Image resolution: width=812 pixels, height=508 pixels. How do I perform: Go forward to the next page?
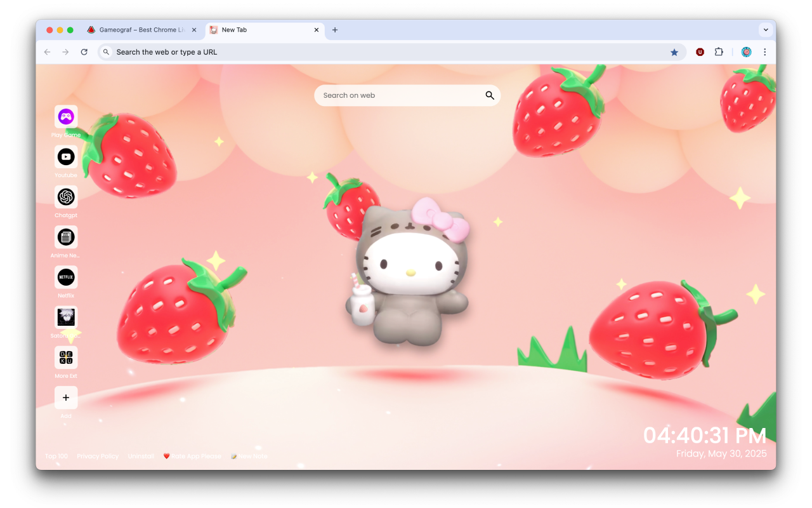tap(65, 52)
